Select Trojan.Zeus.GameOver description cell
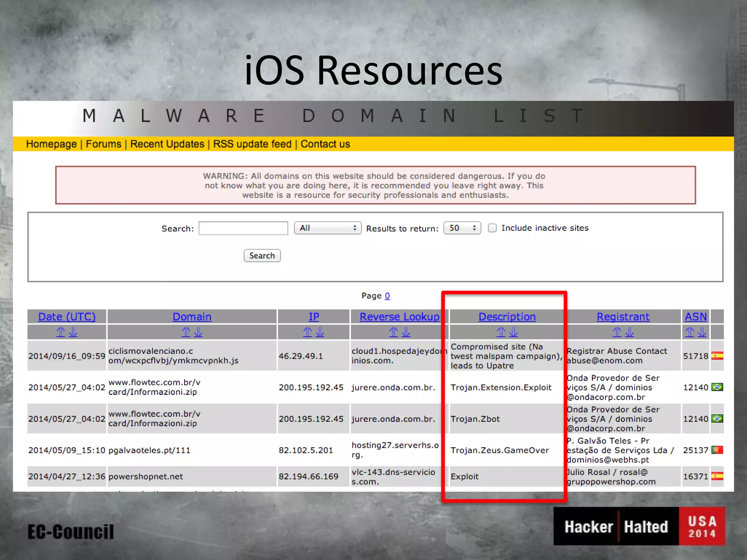Viewport: 747px width, 560px height. click(x=507, y=450)
